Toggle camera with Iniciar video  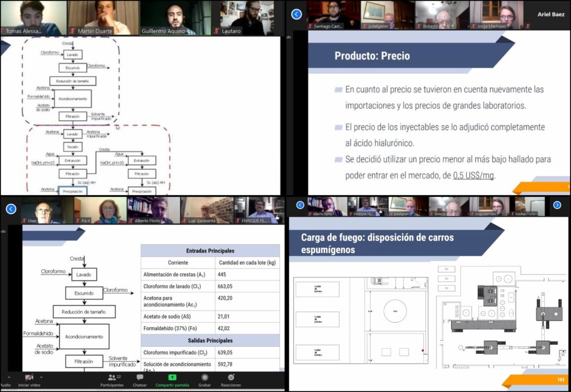click(28, 378)
